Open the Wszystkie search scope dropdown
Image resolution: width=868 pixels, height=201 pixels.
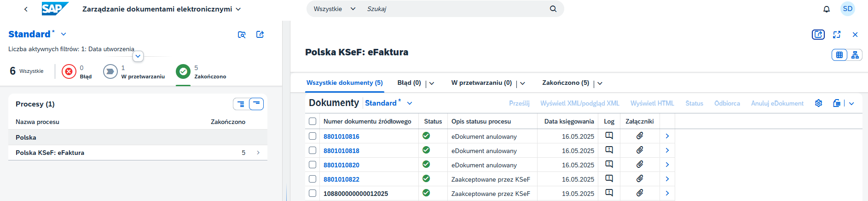tap(334, 9)
